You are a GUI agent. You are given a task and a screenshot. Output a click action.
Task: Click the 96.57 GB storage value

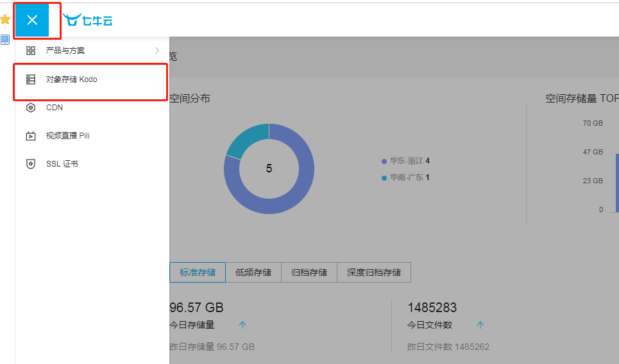pos(196,307)
